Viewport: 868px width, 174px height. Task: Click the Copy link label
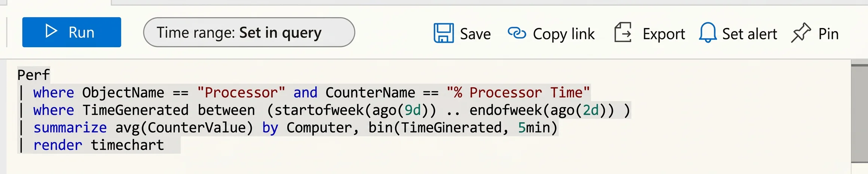pos(563,34)
